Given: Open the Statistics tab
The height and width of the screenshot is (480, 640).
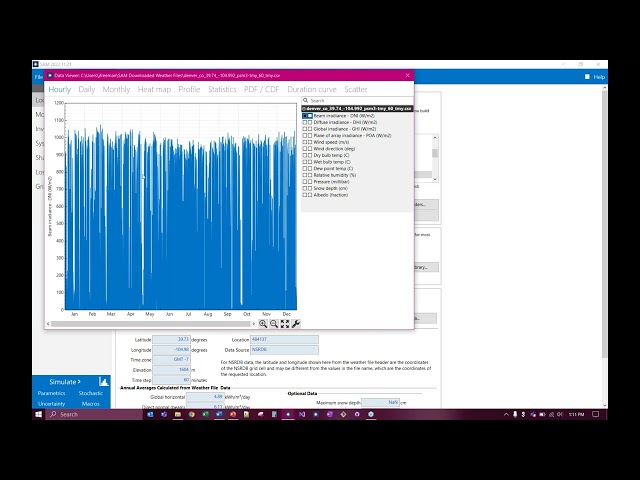Looking at the screenshot, I should click(222, 89).
